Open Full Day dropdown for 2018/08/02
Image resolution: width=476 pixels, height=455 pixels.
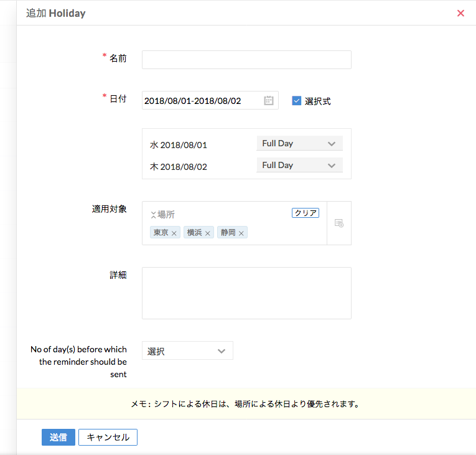point(299,166)
